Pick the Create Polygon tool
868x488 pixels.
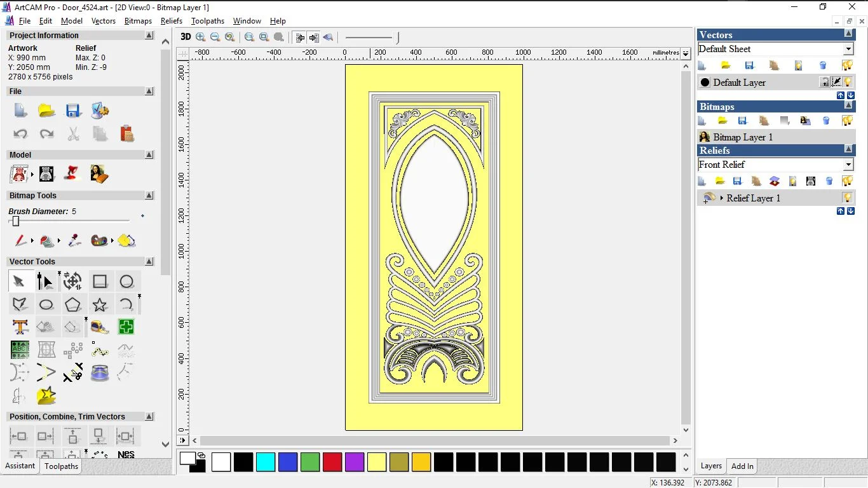[73, 305]
